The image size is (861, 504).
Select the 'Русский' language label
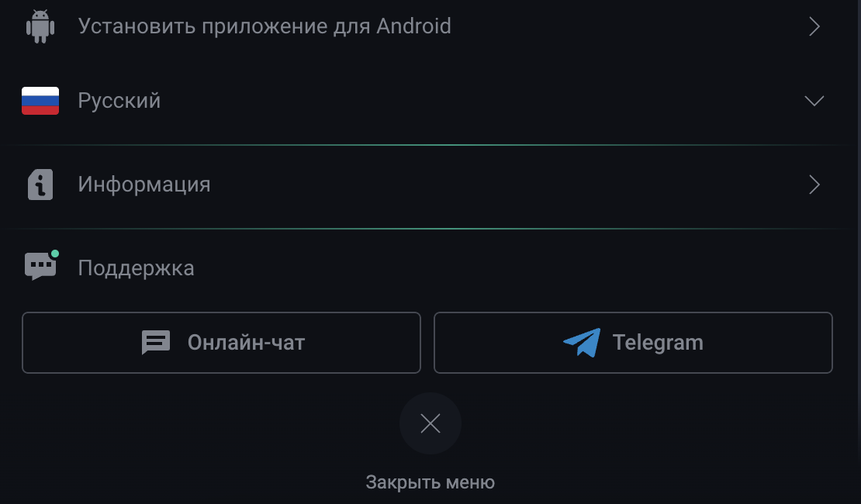[x=119, y=101]
